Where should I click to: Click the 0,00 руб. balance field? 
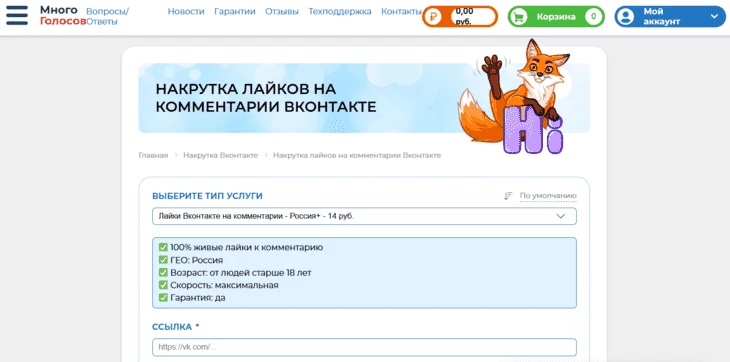click(472, 17)
